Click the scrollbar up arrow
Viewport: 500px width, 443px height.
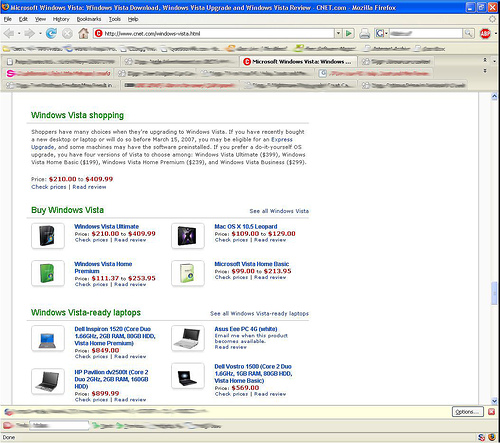[494, 96]
